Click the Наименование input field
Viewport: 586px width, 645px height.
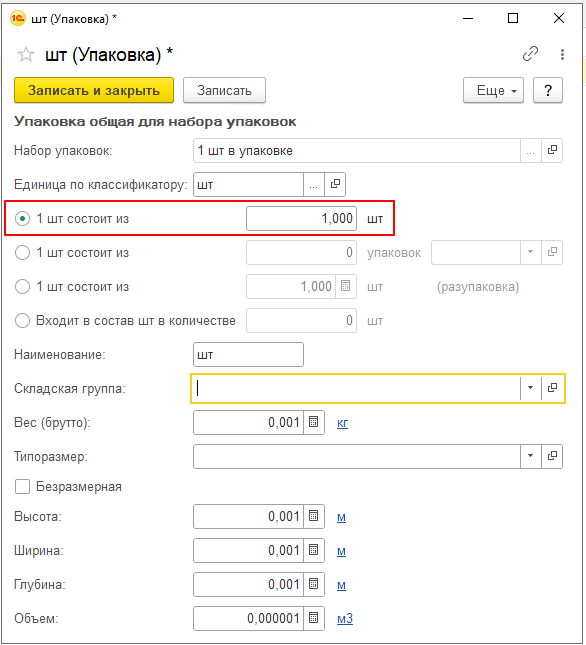click(248, 354)
